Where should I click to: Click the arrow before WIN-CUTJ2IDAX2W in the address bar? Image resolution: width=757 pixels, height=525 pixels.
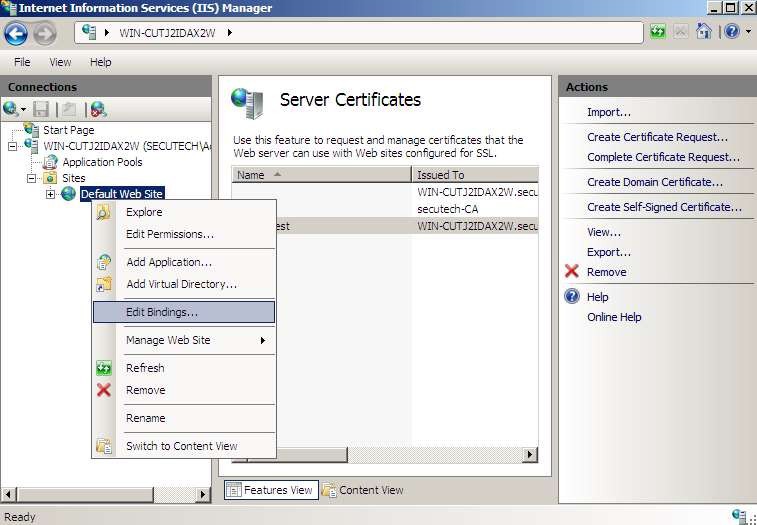[x=107, y=33]
